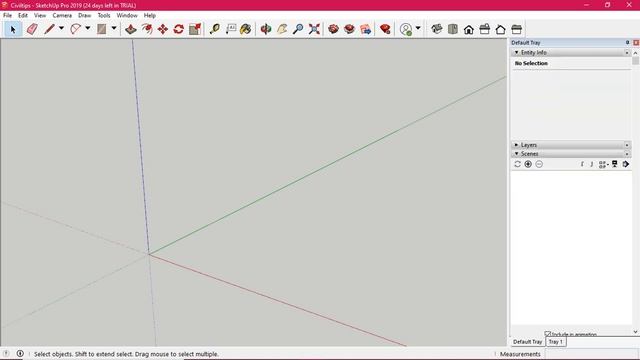
Task: Close the Entity Info panel
Action: pos(627,53)
